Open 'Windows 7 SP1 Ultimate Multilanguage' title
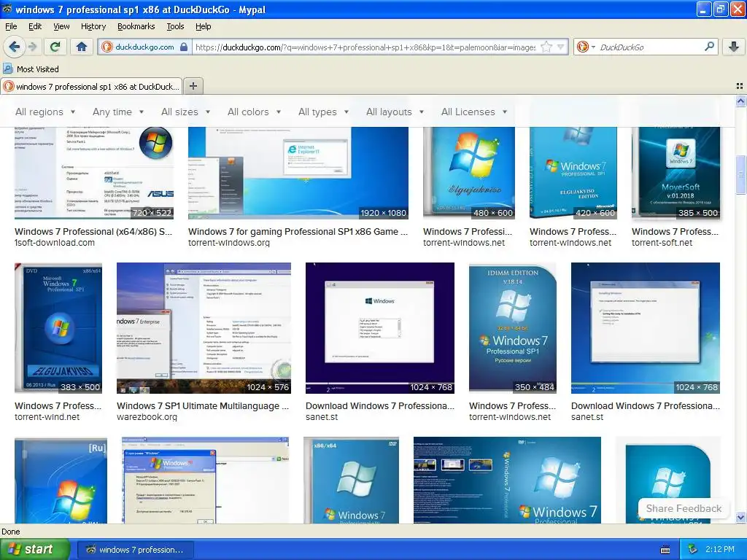Screen dimensions: 747x560 click(x=203, y=405)
